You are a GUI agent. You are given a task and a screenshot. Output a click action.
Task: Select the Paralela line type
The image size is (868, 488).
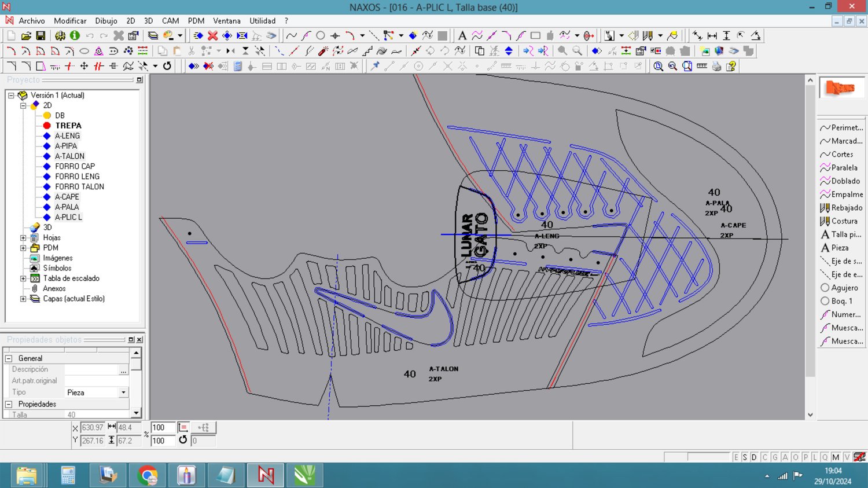841,168
